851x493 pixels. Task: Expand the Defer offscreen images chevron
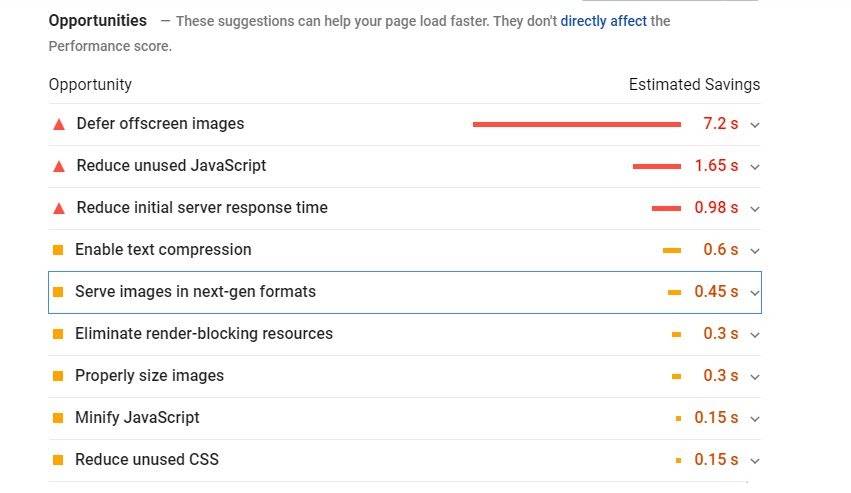755,125
